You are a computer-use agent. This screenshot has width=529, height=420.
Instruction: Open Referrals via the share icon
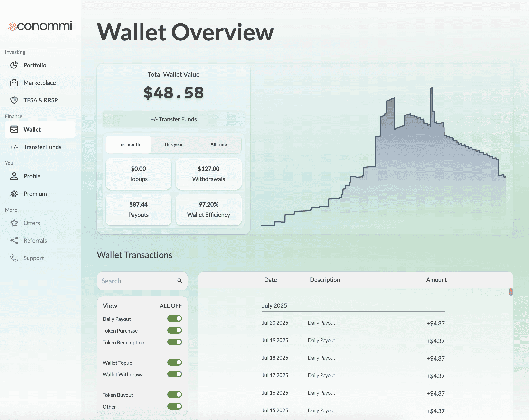(x=14, y=240)
